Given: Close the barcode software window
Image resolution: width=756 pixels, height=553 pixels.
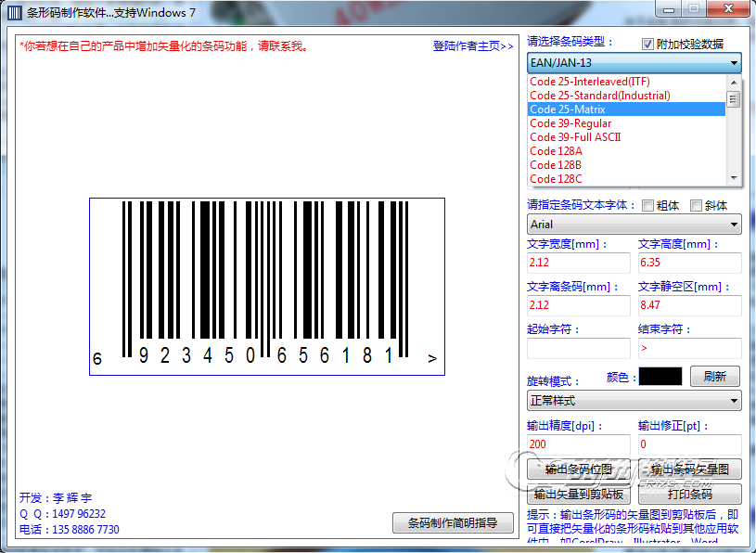Looking at the screenshot, I should point(728,8).
